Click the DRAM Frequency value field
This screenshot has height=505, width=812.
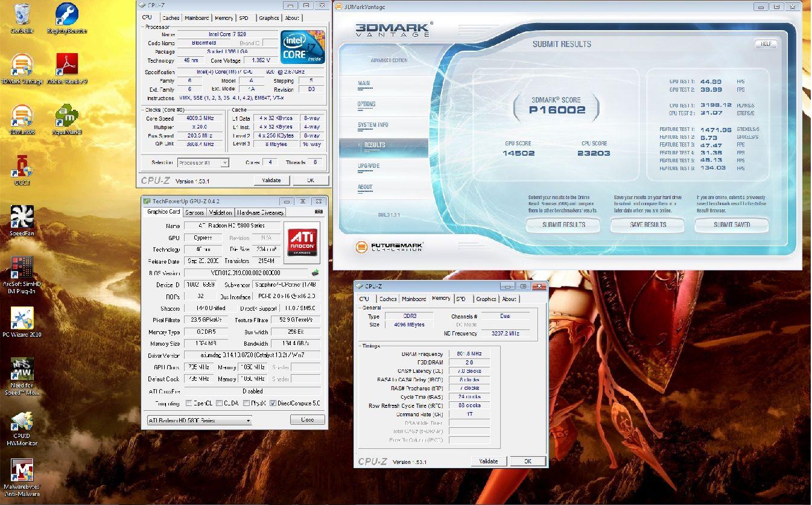click(469, 354)
